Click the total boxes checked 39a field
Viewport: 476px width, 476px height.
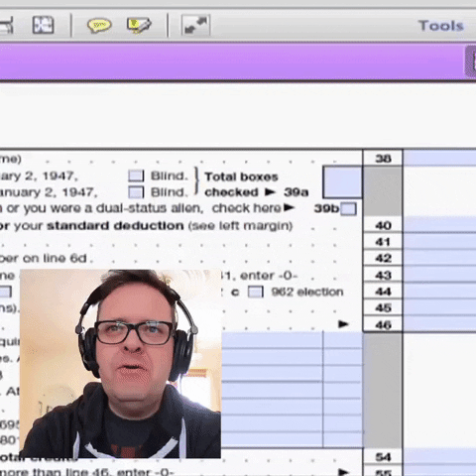342,182
